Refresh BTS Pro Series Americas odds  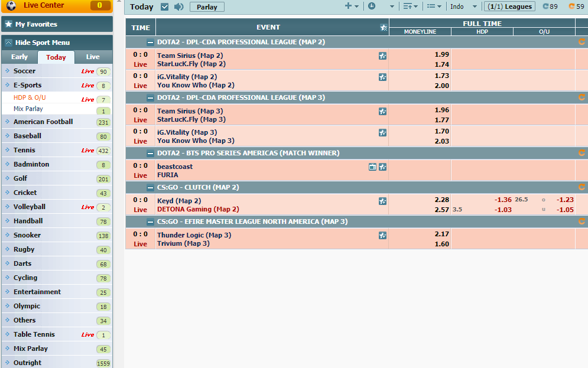point(581,153)
